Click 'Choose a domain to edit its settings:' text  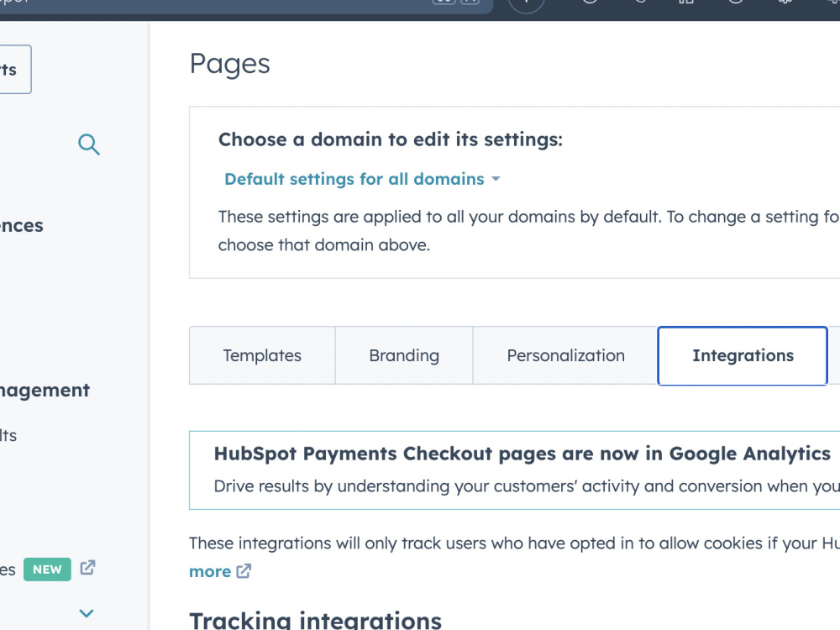391,139
